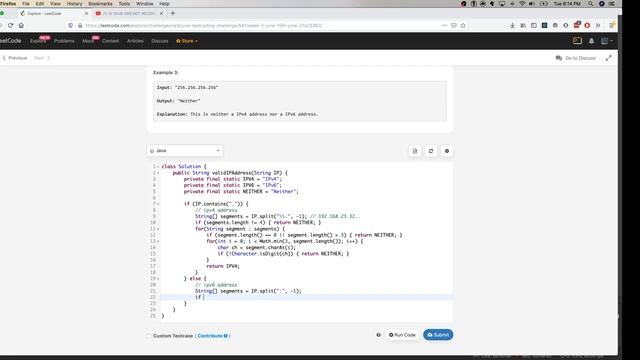Viewport: 640px width, 360px height.
Task: Open the Window menu
Action: click(x=144, y=4)
